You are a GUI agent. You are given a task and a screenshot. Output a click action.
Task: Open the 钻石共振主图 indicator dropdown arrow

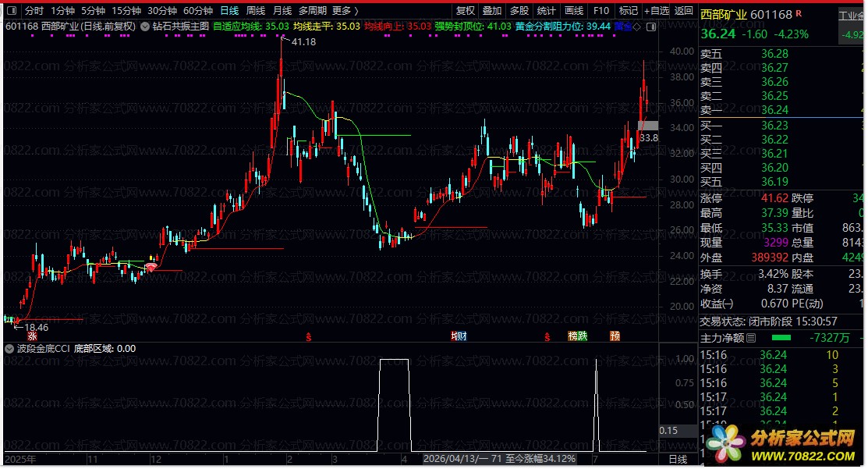click(145, 26)
